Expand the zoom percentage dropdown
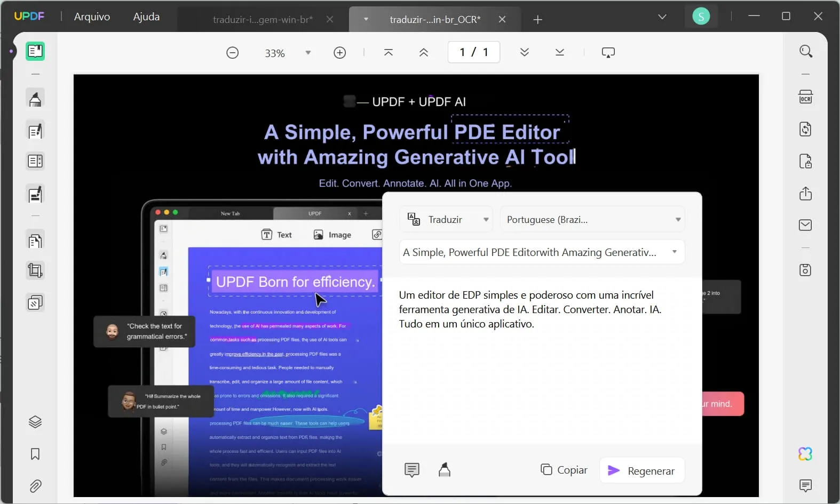Screen dimensions: 840x504 (308, 53)
